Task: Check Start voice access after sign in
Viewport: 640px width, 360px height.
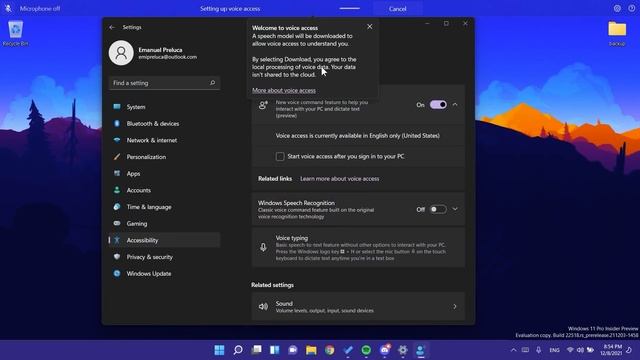Action: point(280,156)
